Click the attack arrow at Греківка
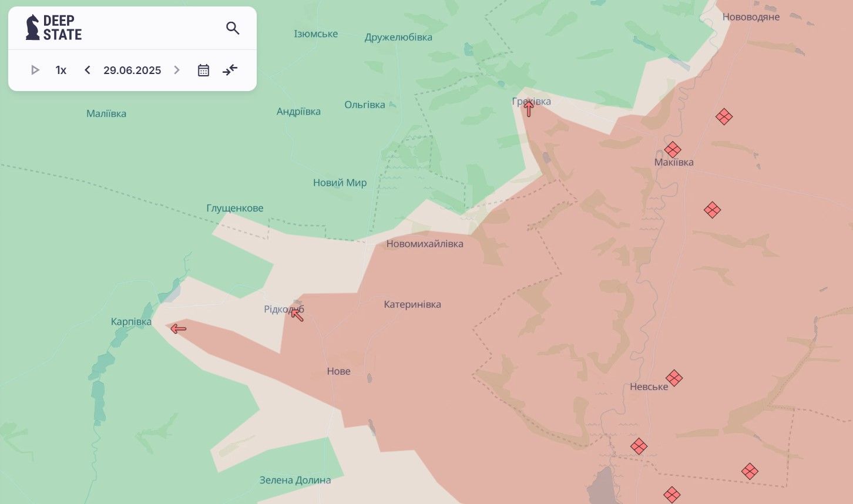Image resolution: width=853 pixels, height=504 pixels. click(529, 108)
